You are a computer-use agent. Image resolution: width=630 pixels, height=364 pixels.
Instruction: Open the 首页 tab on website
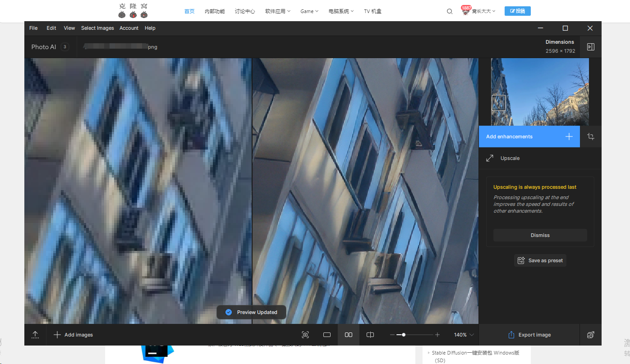pos(189,11)
